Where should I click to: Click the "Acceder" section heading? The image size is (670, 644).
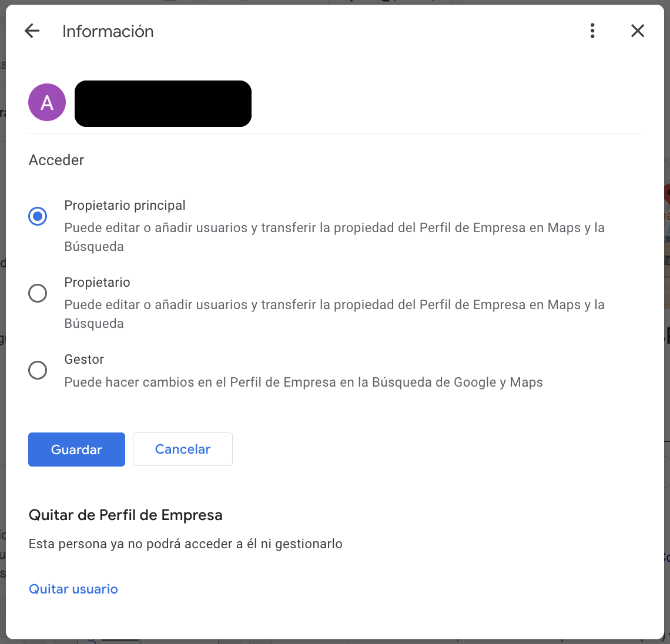pos(56,160)
